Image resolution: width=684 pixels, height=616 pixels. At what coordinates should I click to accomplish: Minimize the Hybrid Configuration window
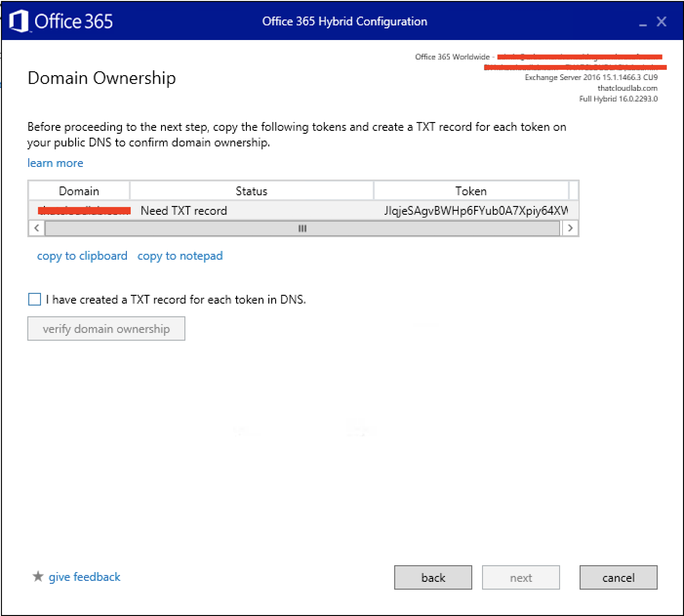click(643, 22)
